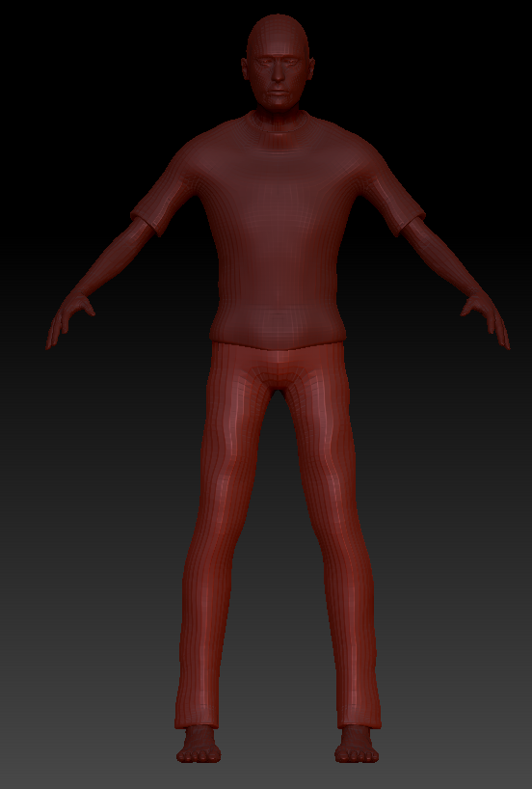532x789 pixels.
Task: Select the bottom hem of the T-shirt
Action: (278, 340)
